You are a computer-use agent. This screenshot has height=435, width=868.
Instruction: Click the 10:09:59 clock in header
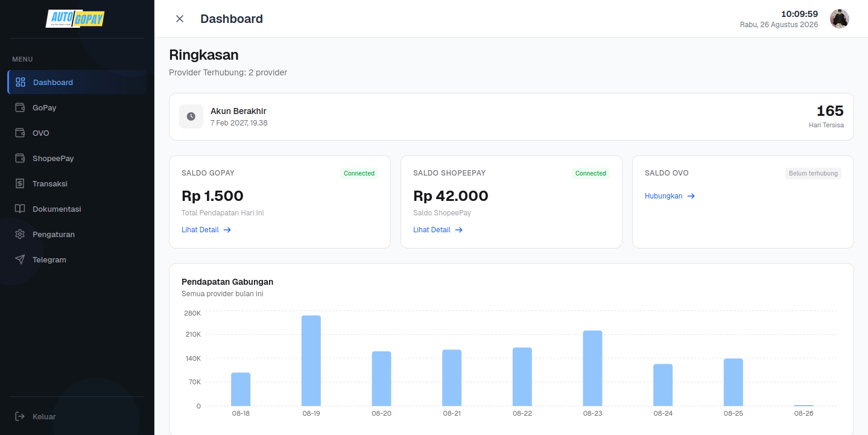pos(799,14)
